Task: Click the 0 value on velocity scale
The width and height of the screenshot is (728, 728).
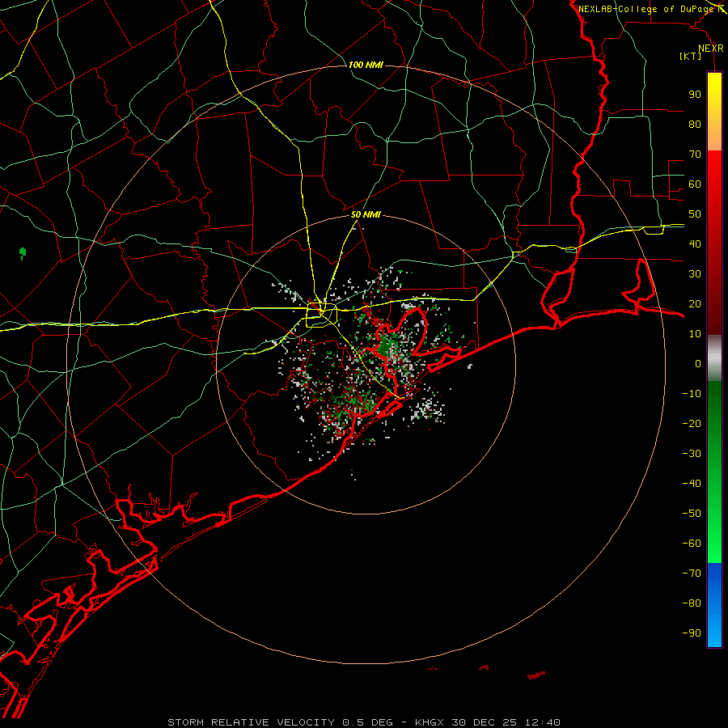Action: 698,363
